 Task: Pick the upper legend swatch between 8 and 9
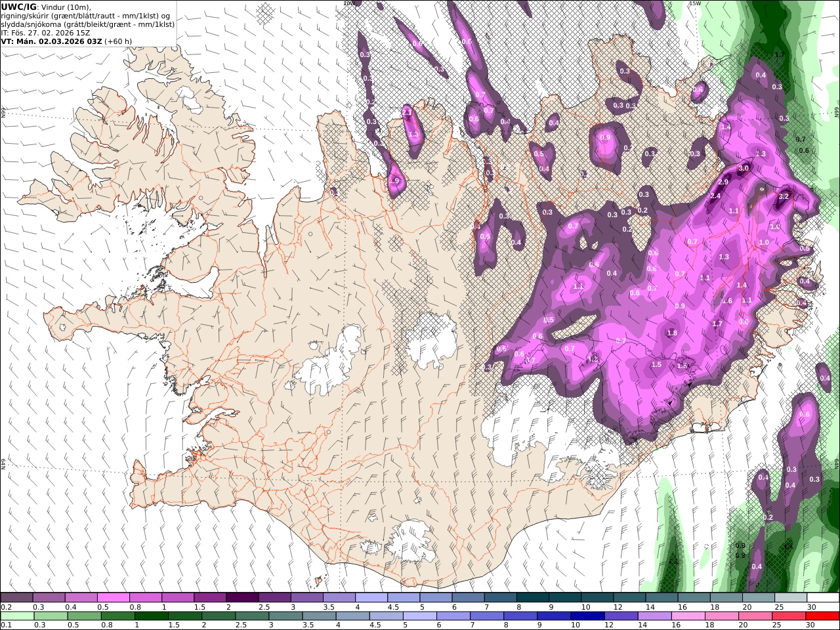[533, 597]
